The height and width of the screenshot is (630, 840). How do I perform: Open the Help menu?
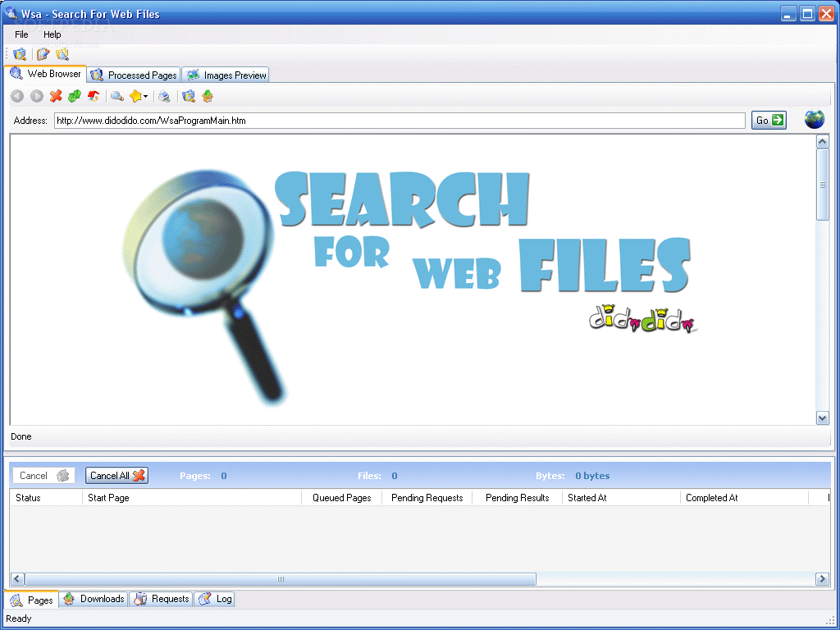pyautogui.click(x=52, y=34)
